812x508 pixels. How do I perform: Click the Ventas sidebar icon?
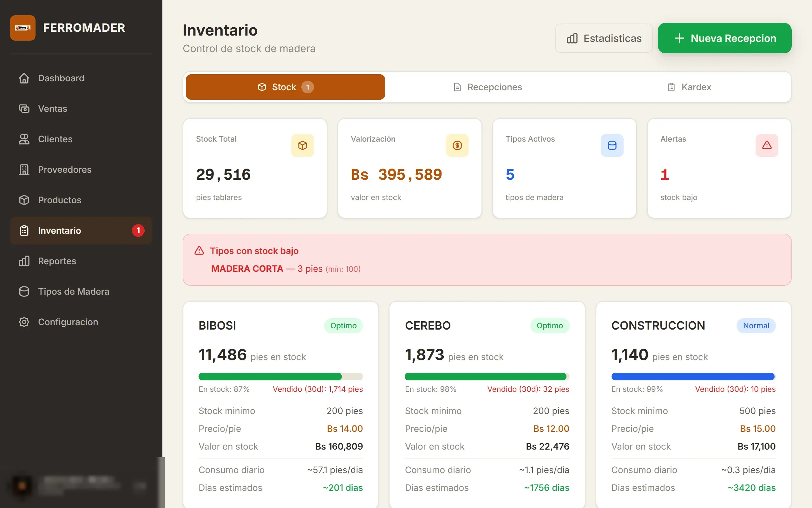click(24, 109)
